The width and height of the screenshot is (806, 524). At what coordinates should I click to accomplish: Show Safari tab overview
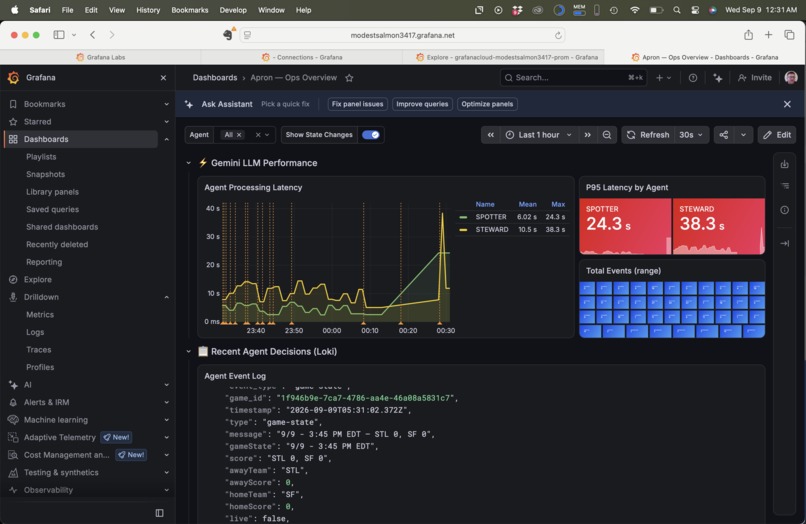tap(789, 35)
